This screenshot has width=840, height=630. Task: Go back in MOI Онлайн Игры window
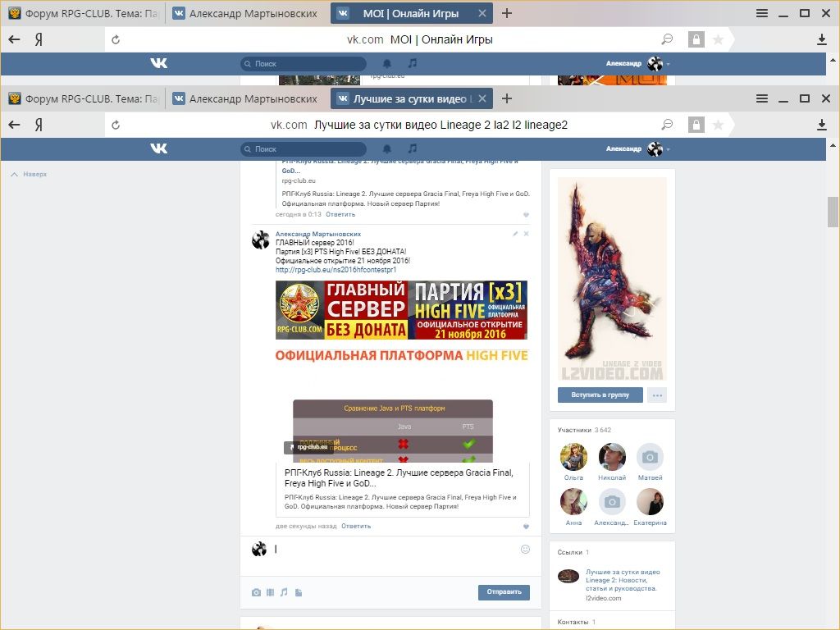click(x=15, y=39)
